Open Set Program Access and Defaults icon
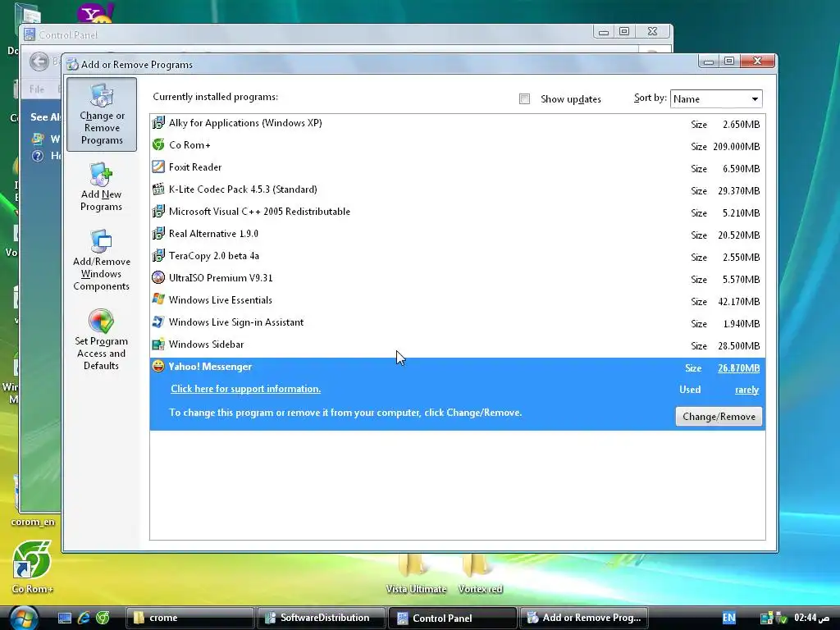The width and height of the screenshot is (840, 630). click(101, 340)
